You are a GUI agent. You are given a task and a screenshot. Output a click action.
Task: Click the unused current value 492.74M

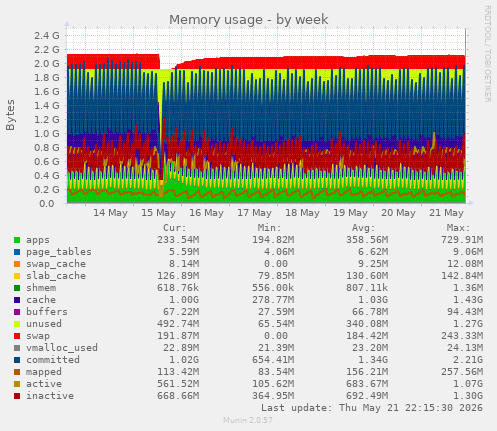[x=178, y=324]
